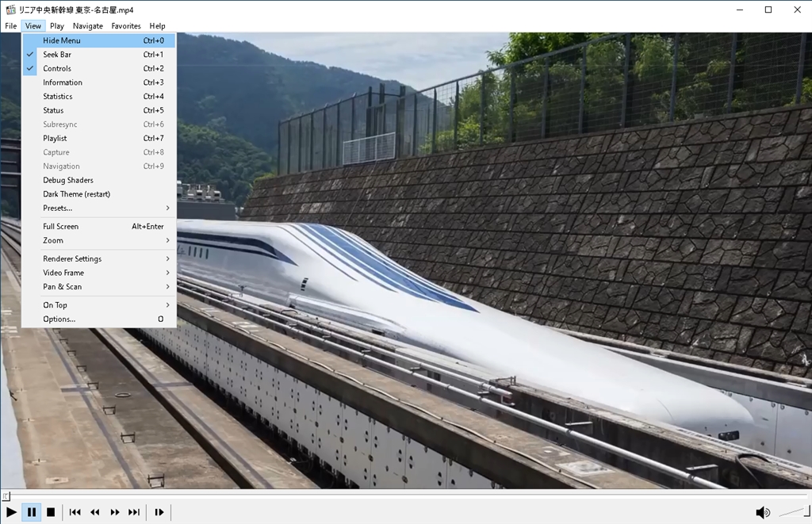Image resolution: width=812 pixels, height=524 pixels.
Task: Enable the Statistics panel
Action: [99, 96]
